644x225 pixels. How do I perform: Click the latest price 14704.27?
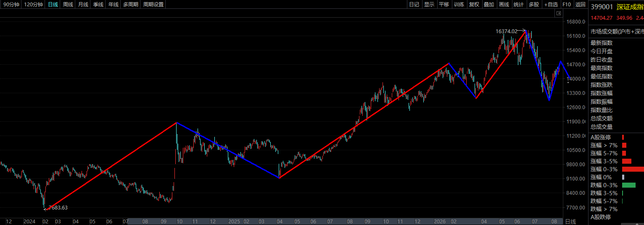[602, 18]
